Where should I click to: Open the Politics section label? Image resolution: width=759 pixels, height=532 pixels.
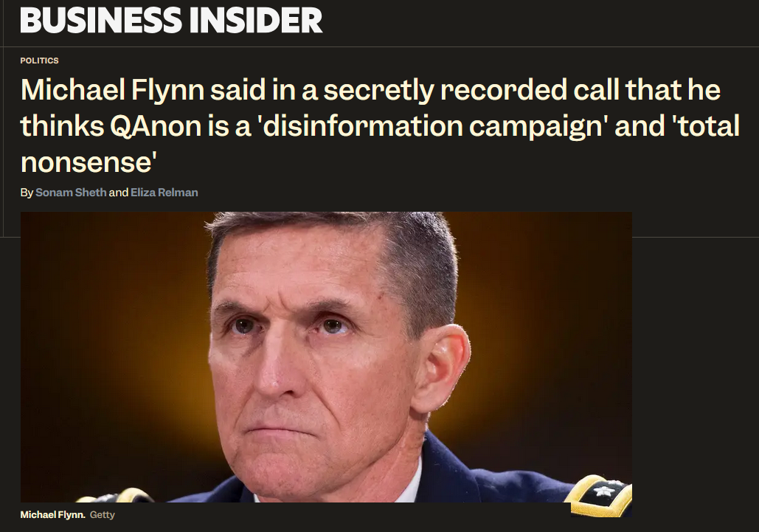[39, 61]
